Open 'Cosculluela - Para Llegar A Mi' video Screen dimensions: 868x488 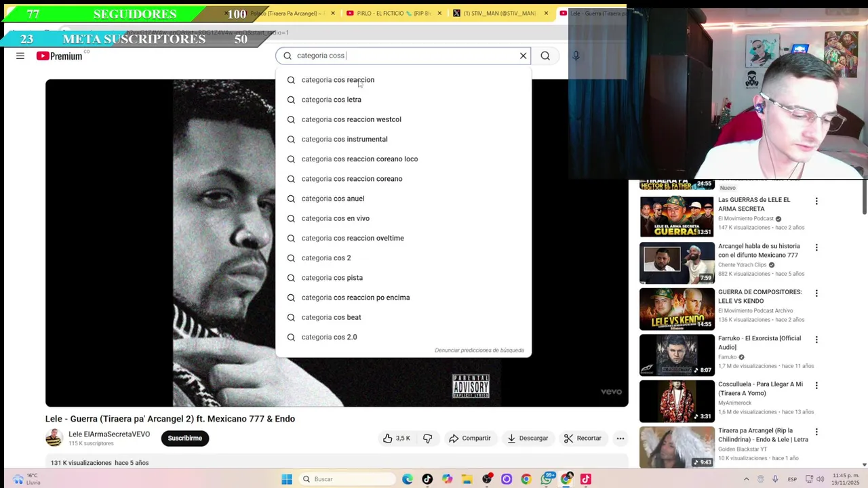click(x=760, y=388)
